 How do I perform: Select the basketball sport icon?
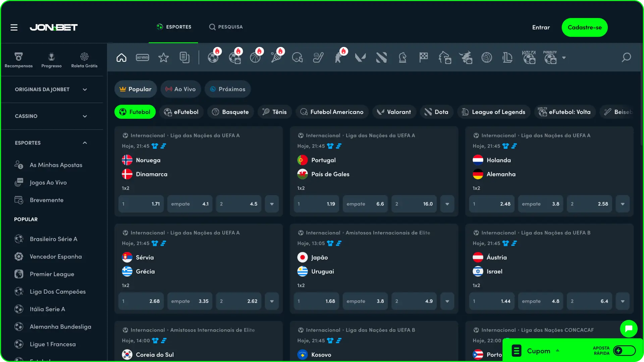255,58
